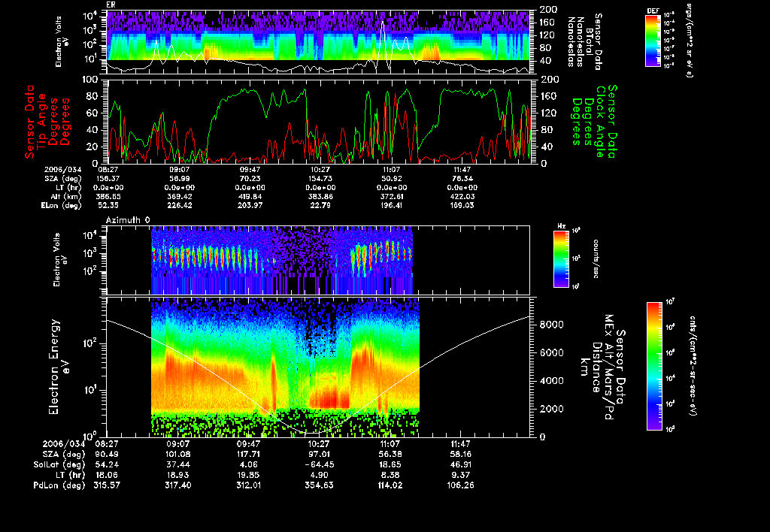770x532 pixels.
Task: Click the 'Electron Energy eV' axis label
Action: 59,367
